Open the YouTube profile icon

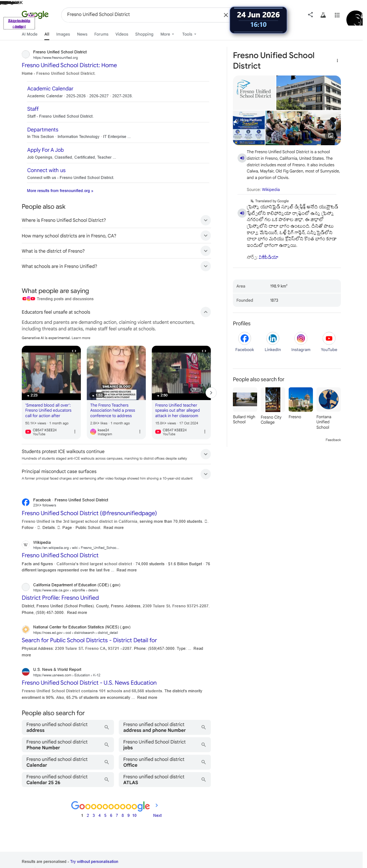pyautogui.click(x=329, y=338)
